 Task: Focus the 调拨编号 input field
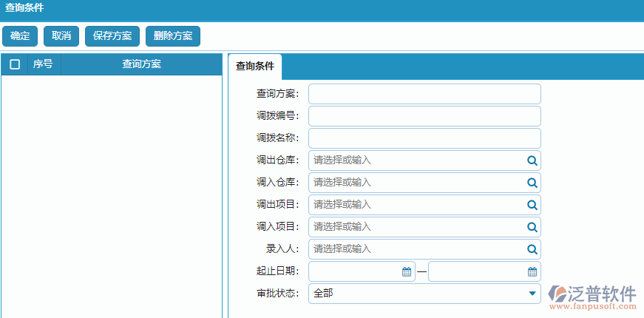[424, 116]
